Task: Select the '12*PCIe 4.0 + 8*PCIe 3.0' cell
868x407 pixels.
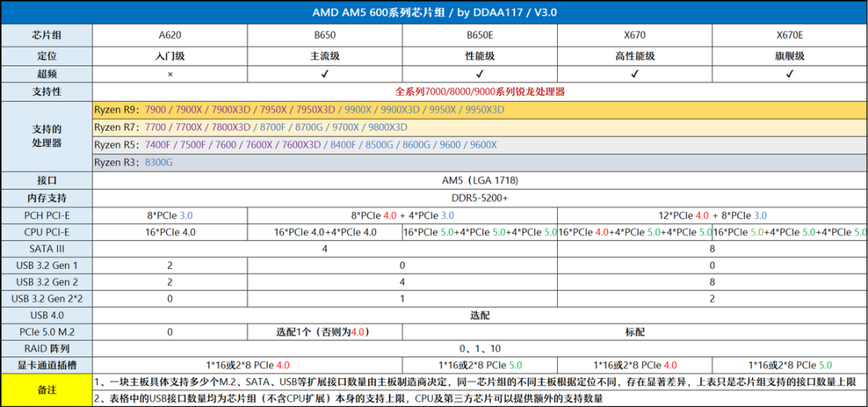Action: pos(712,216)
